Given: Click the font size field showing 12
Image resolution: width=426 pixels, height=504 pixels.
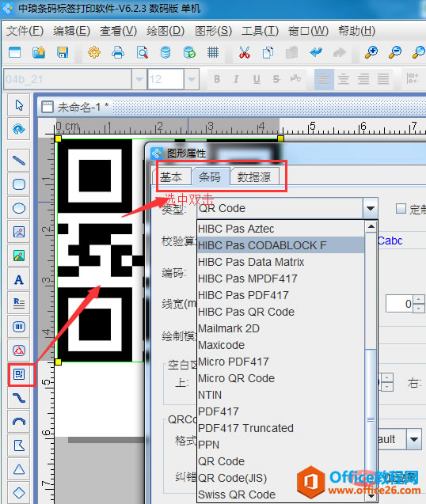Looking at the screenshot, I should click(x=165, y=79).
